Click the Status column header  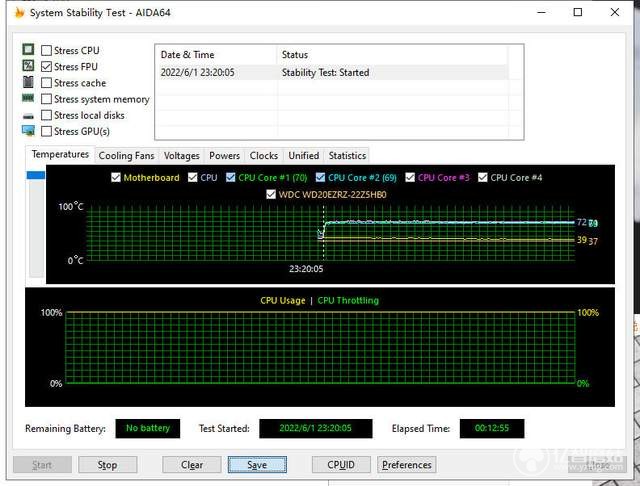[x=392, y=55]
